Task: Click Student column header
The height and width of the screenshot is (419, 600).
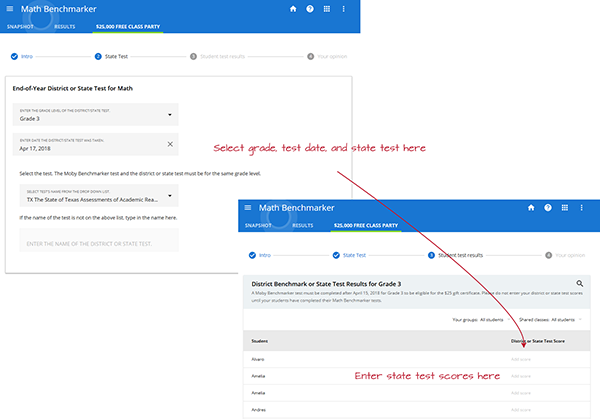Action: [259, 341]
